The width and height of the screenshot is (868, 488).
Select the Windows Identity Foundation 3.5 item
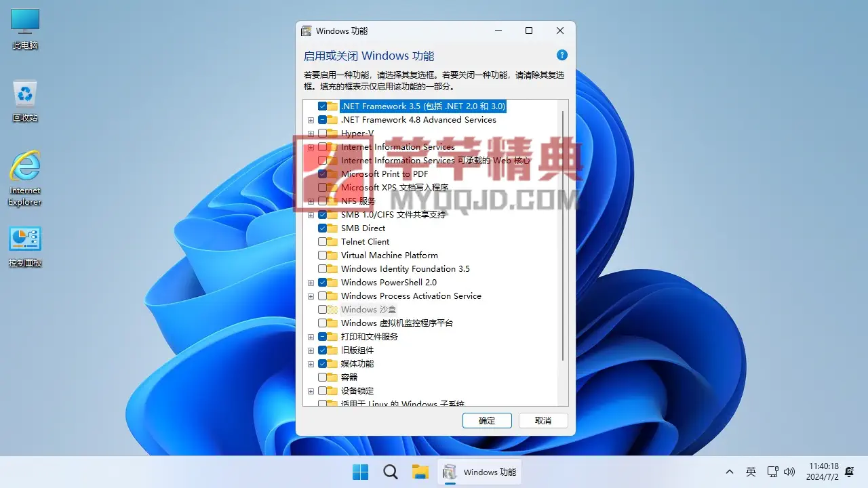tap(405, 269)
